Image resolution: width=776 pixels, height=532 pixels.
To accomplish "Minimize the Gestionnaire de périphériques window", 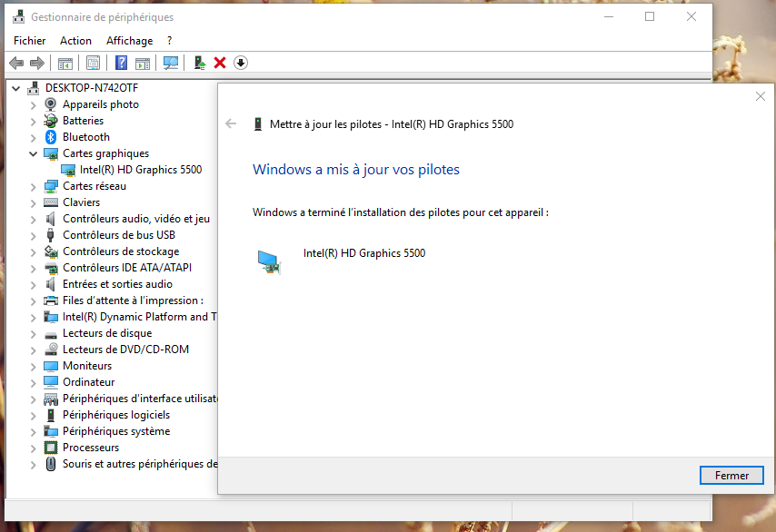I will [x=609, y=17].
